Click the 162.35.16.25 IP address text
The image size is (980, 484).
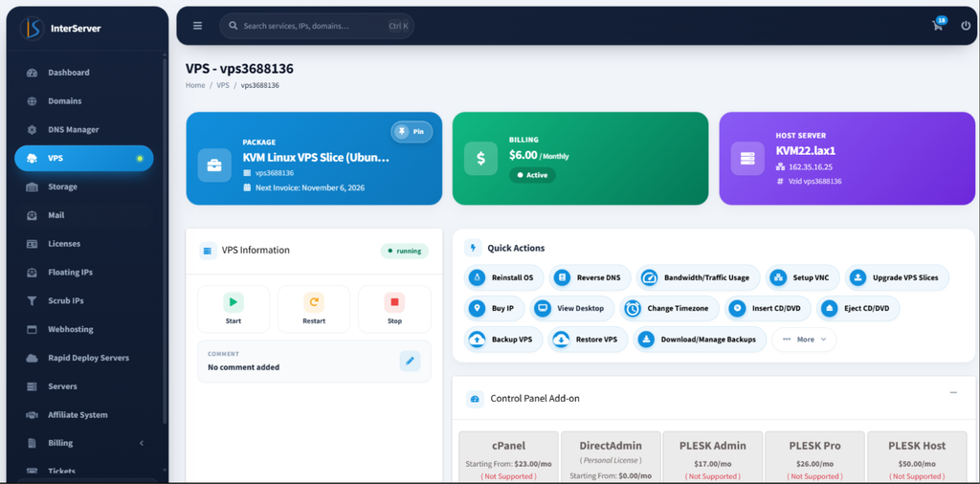tap(811, 166)
